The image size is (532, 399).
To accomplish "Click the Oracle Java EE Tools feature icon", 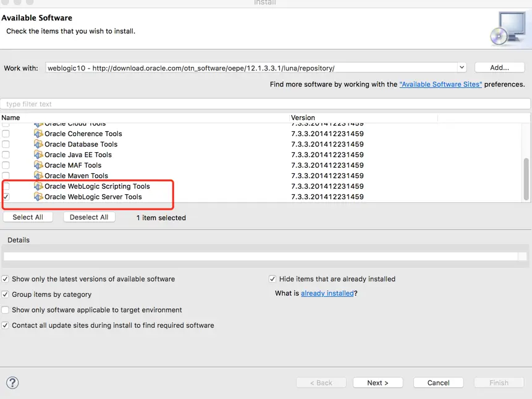I will (x=38, y=155).
